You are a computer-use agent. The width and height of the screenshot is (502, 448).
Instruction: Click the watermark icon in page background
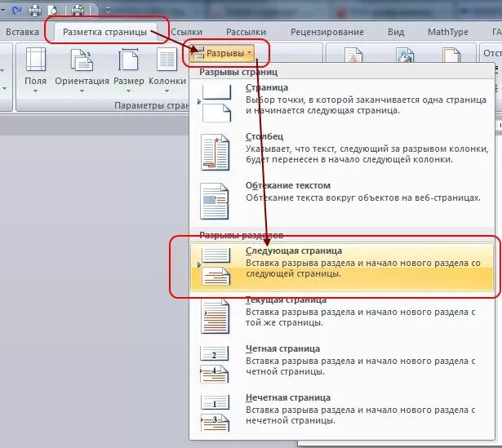(x=353, y=55)
